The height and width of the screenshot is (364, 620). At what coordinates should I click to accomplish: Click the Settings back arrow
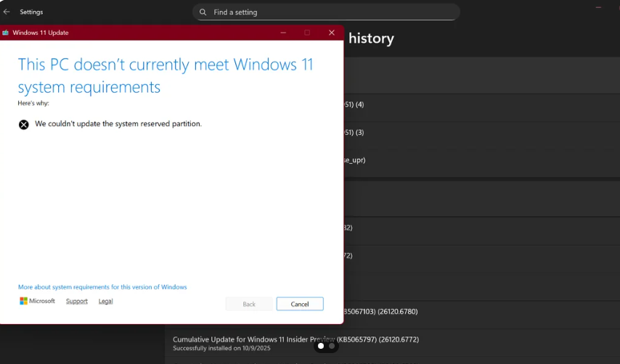coord(7,12)
